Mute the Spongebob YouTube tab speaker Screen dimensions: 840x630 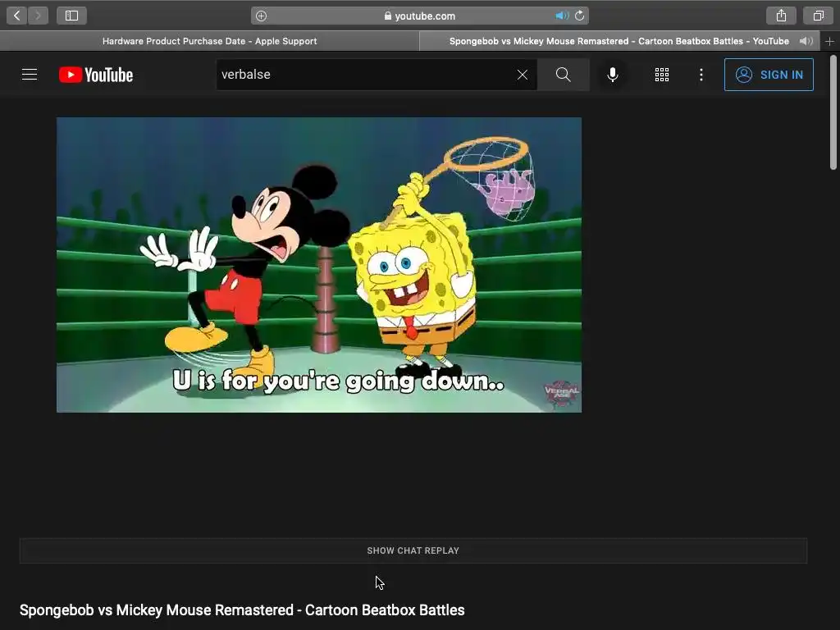click(806, 41)
